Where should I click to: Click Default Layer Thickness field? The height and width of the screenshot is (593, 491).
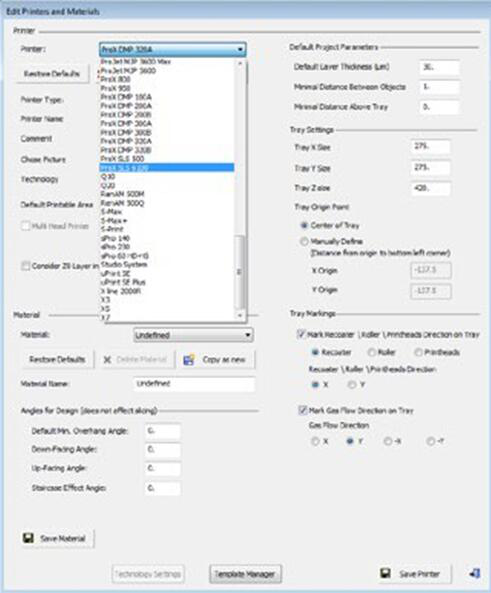pos(439,67)
